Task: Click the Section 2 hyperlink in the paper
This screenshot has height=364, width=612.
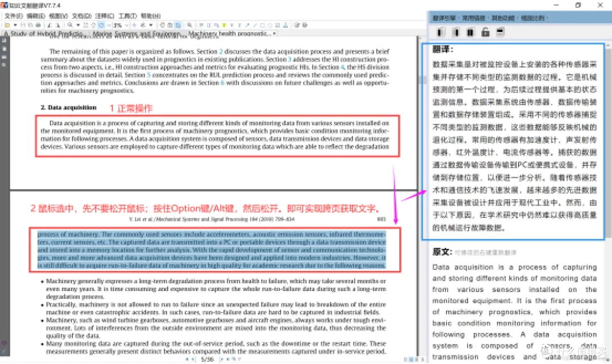Action: pyautogui.click(x=220, y=50)
